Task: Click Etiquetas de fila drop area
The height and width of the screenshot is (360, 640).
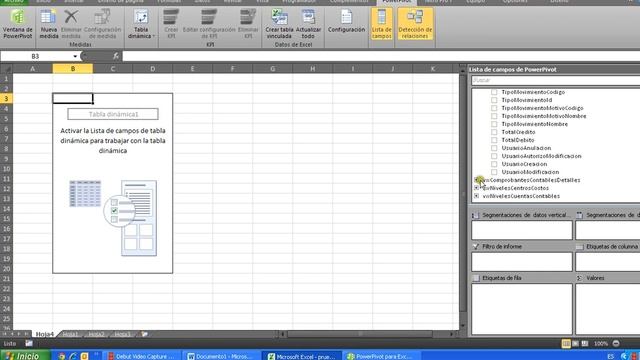Action: [522, 309]
